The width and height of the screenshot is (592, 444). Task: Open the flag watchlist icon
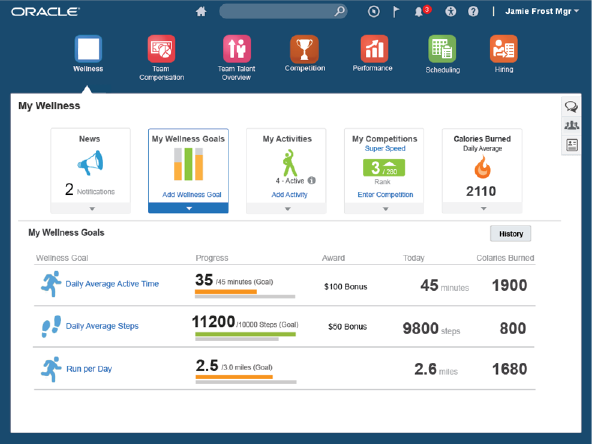point(396,12)
